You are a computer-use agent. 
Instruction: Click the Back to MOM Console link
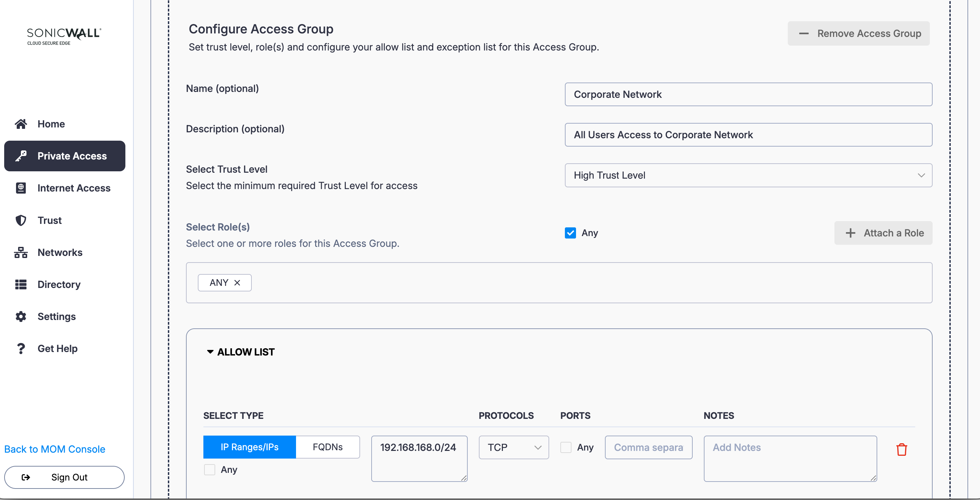(54, 449)
